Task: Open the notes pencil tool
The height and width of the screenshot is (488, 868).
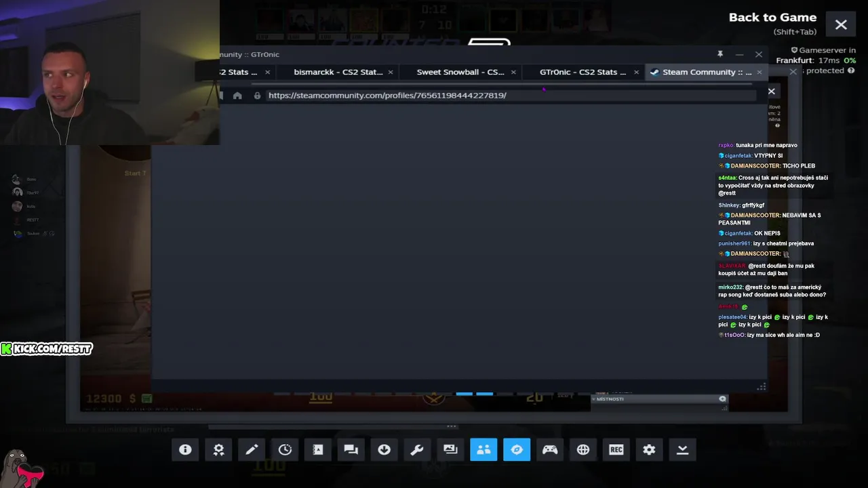Action: pos(252,449)
